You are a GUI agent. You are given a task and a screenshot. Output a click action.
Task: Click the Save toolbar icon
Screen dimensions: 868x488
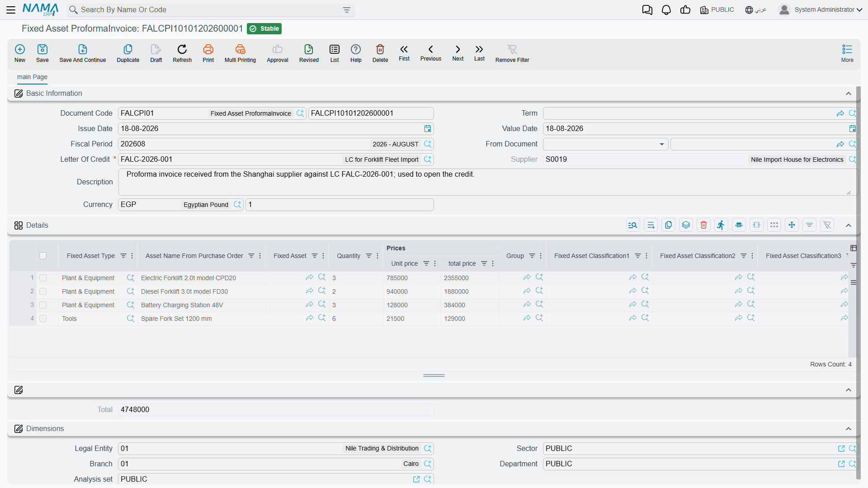click(42, 53)
